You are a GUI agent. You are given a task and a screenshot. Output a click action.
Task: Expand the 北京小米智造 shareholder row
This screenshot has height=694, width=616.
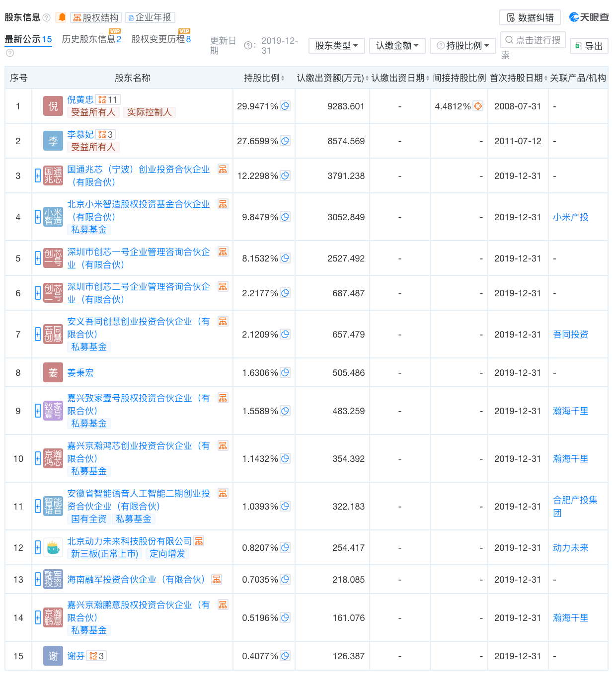[38, 217]
